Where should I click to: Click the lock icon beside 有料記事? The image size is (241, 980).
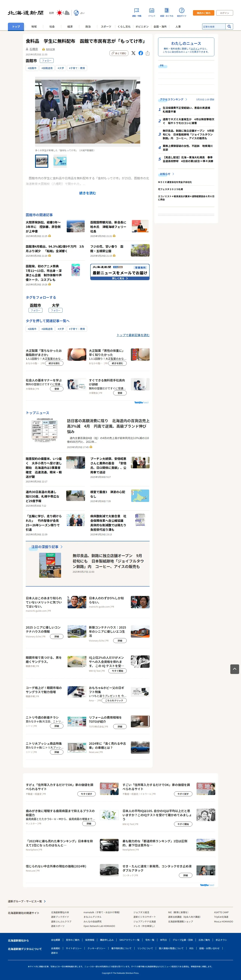43,49
